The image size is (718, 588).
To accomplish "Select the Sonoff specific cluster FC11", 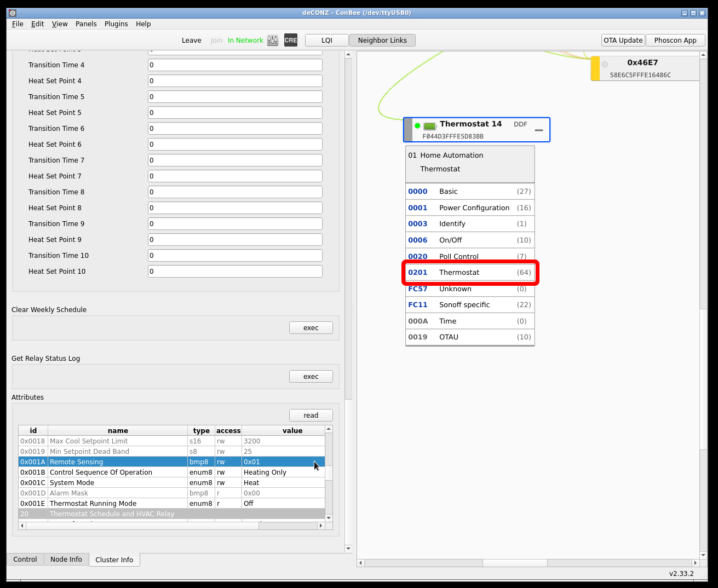I will [x=470, y=304].
